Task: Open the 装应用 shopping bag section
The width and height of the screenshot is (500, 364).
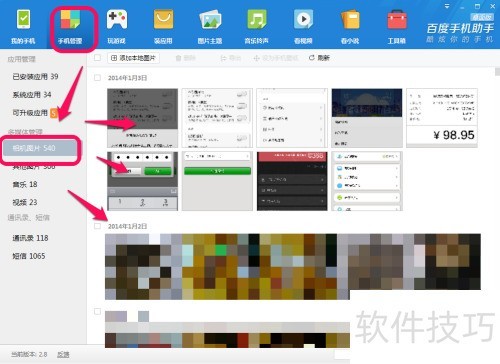Action: tap(163, 27)
